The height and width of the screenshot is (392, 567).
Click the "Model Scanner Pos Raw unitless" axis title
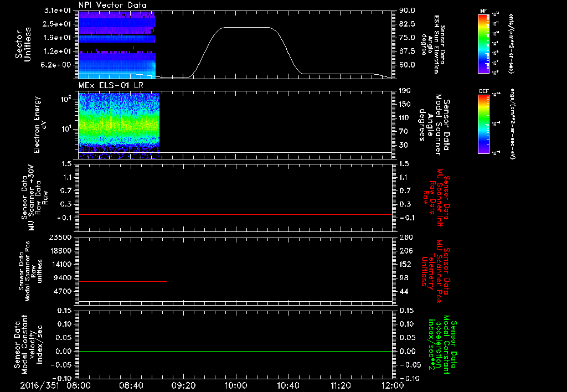[31, 271]
